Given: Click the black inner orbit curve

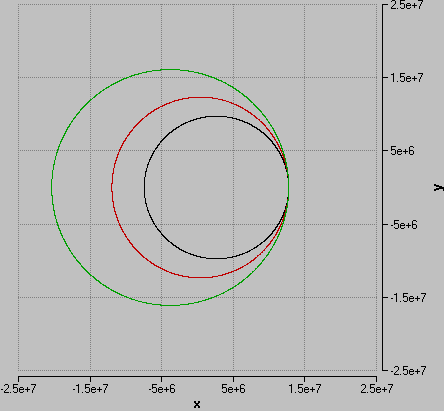Looking at the screenshot, I should (x=145, y=187).
